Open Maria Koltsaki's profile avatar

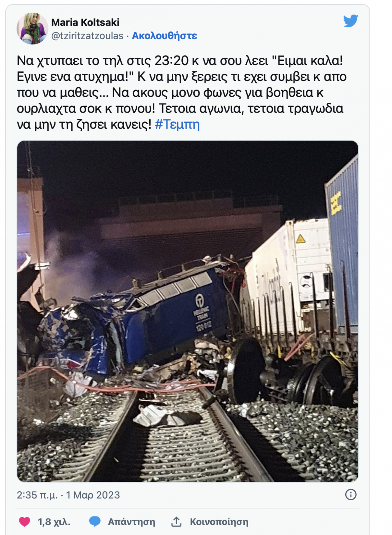tap(32, 29)
